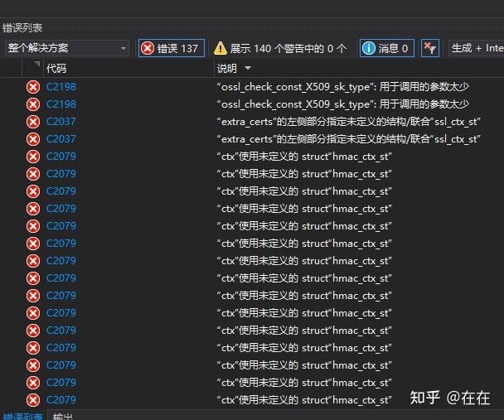The width and height of the screenshot is (504, 420).
Task: Open the 整个解决方案 scope dropdown
Action: [x=67, y=48]
